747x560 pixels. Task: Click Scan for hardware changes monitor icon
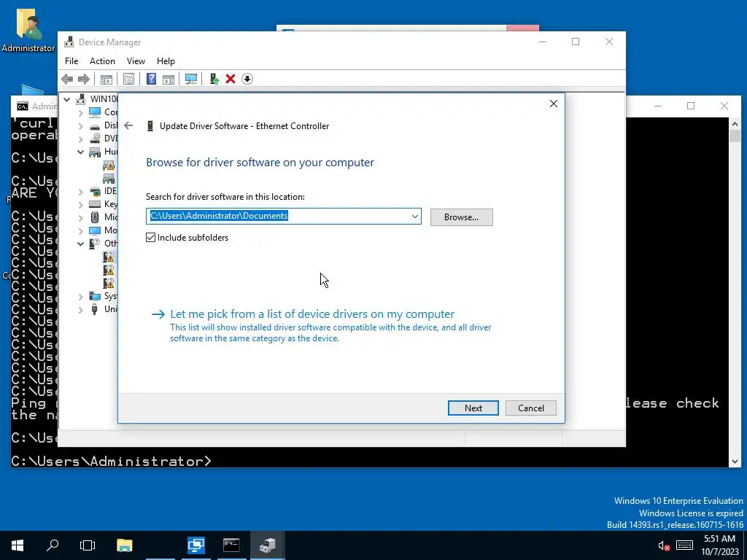pos(191,79)
